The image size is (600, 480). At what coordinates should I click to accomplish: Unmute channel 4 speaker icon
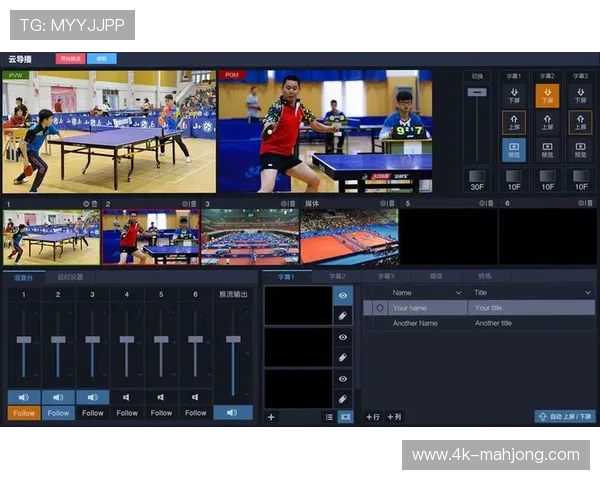pos(127,397)
